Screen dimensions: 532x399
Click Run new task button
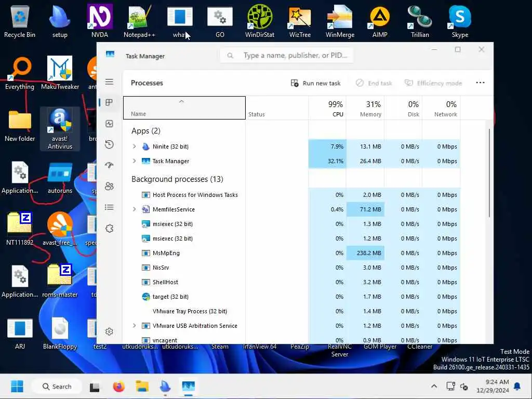[x=315, y=83]
